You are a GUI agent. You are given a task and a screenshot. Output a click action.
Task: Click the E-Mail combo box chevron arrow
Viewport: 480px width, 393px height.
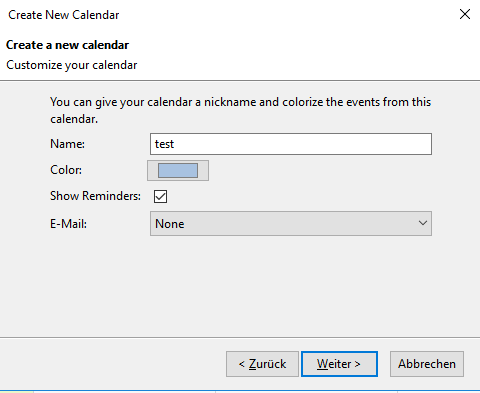pos(423,223)
